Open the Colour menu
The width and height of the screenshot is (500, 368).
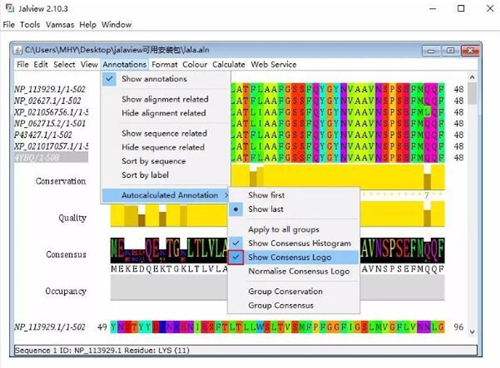pyautogui.click(x=195, y=65)
